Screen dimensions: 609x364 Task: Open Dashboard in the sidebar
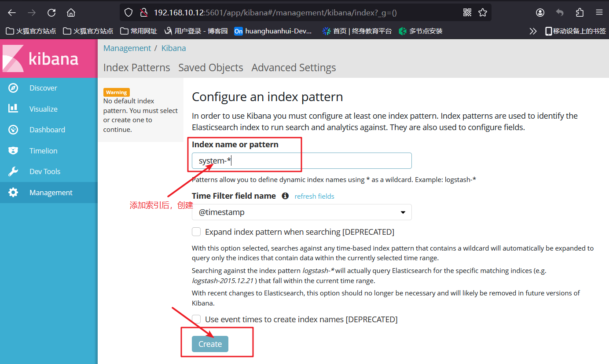(47, 130)
